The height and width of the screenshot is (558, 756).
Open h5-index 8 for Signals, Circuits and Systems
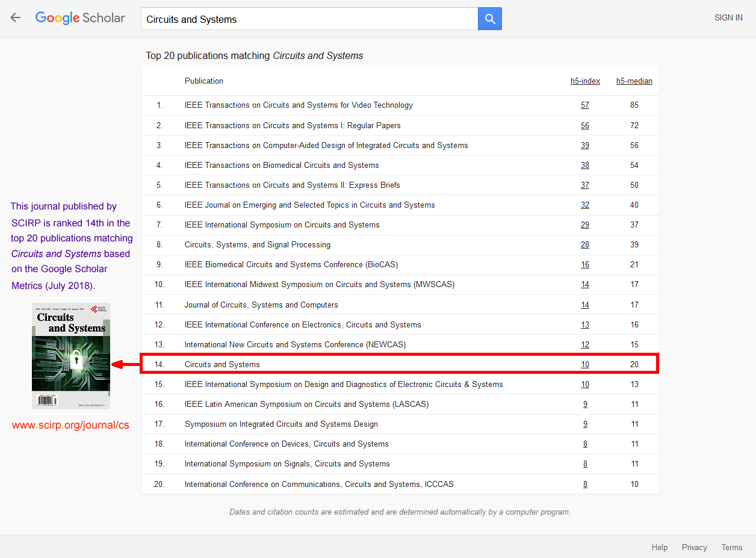coord(585,463)
